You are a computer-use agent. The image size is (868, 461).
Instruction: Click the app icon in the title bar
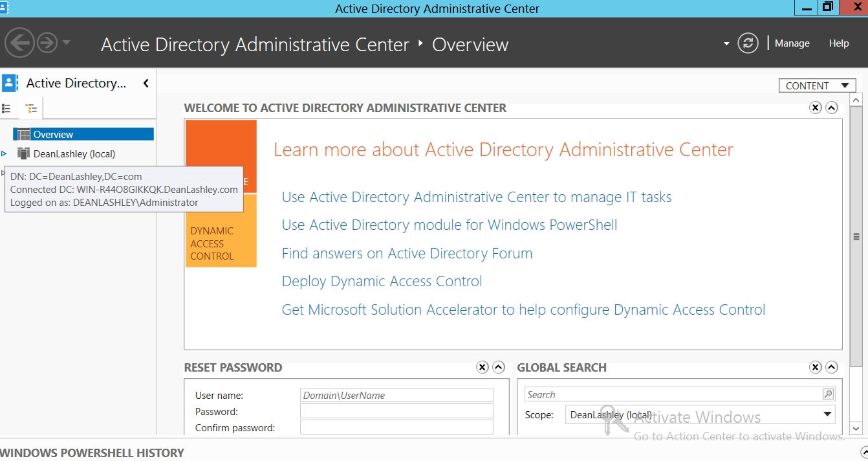click(5, 8)
